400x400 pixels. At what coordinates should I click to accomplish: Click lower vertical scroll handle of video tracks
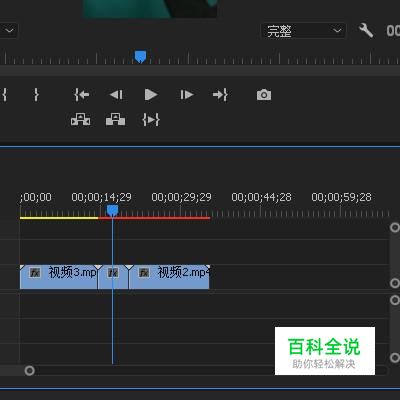(x=395, y=283)
